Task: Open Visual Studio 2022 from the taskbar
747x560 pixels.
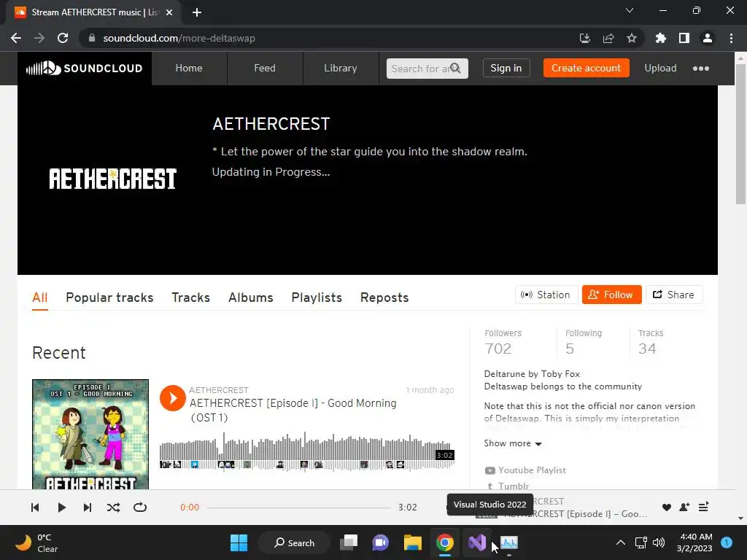Action: click(477, 542)
